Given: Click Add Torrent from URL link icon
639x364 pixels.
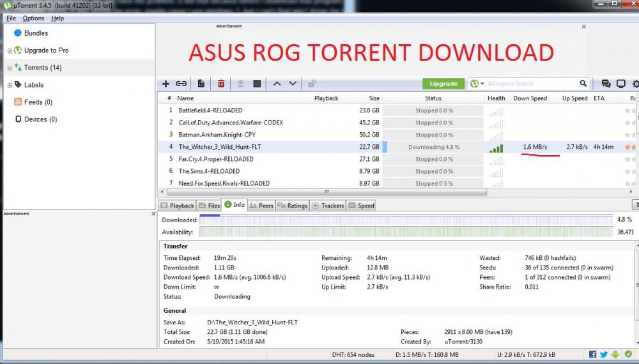Looking at the screenshot, I should click(181, 84).
